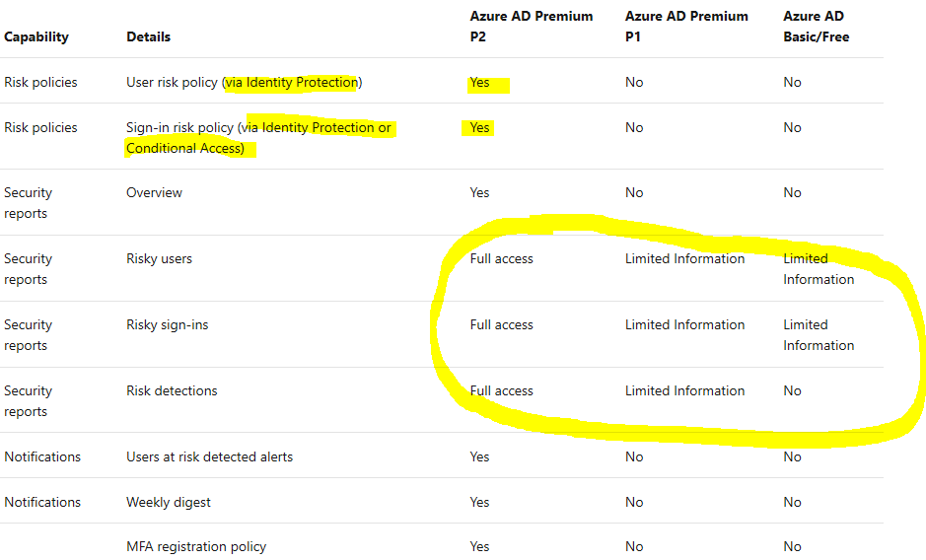Image resolution: width=926 pixels, height=560 pixels.
Task: Click the Weekly digest details cell
Action: pyautogui.click(x=169, y=503)
